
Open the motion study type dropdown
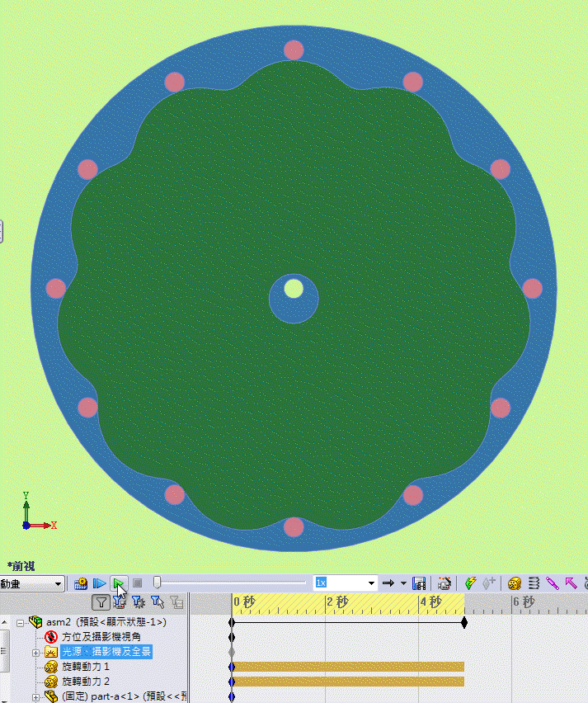[x=58, y=583]
